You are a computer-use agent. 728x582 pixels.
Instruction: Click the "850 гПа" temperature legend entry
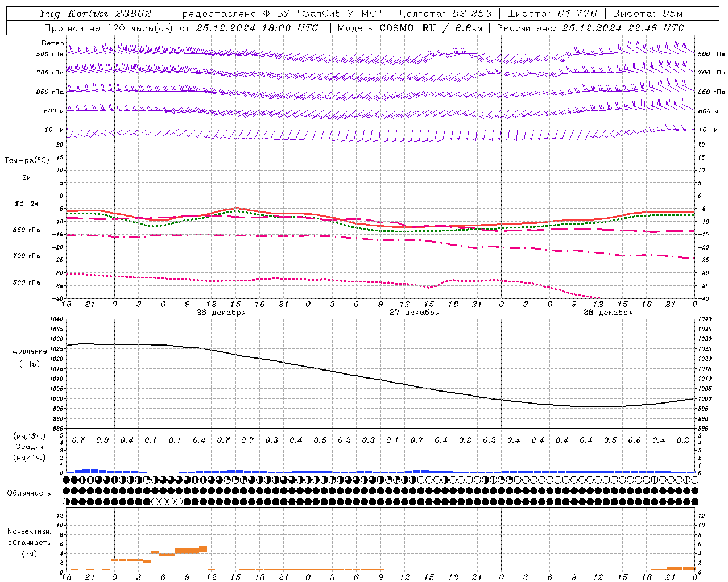click(26, 230)
